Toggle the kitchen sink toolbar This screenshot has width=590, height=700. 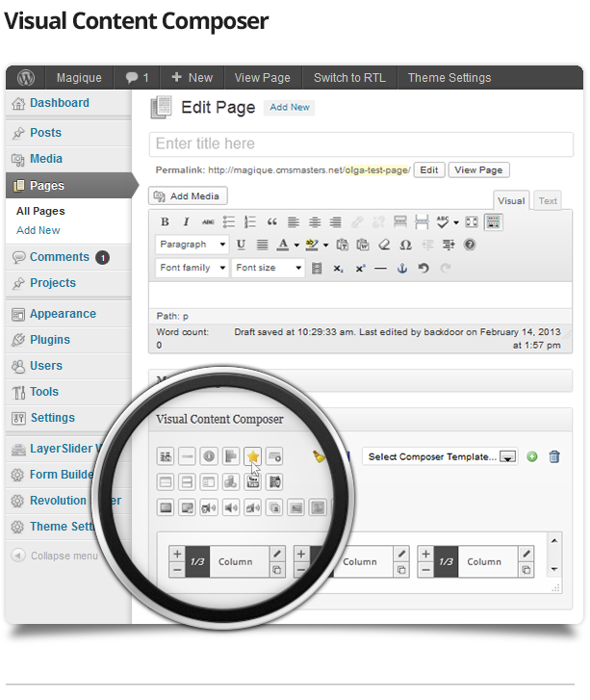tap(493, 221)
